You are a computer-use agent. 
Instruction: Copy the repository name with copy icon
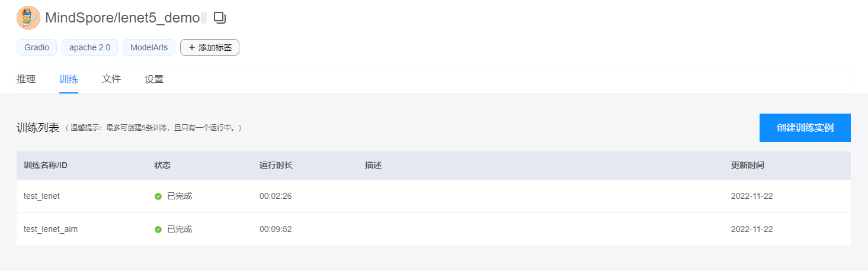tap(220, 18)
